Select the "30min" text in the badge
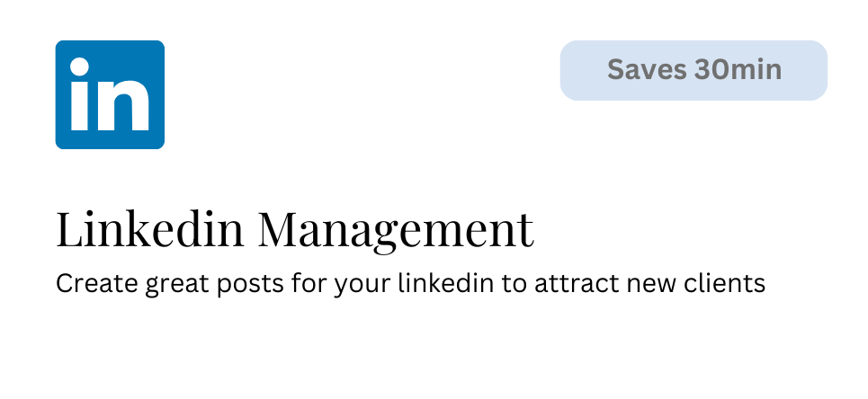The image size is (868, 399). pyautogui.click(x=738, y=70)
